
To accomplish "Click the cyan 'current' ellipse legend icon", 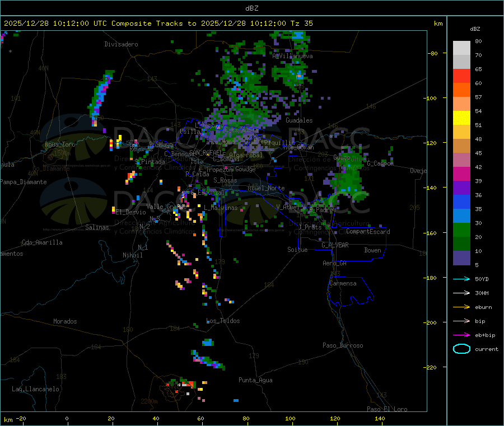I will click(461, 349).
